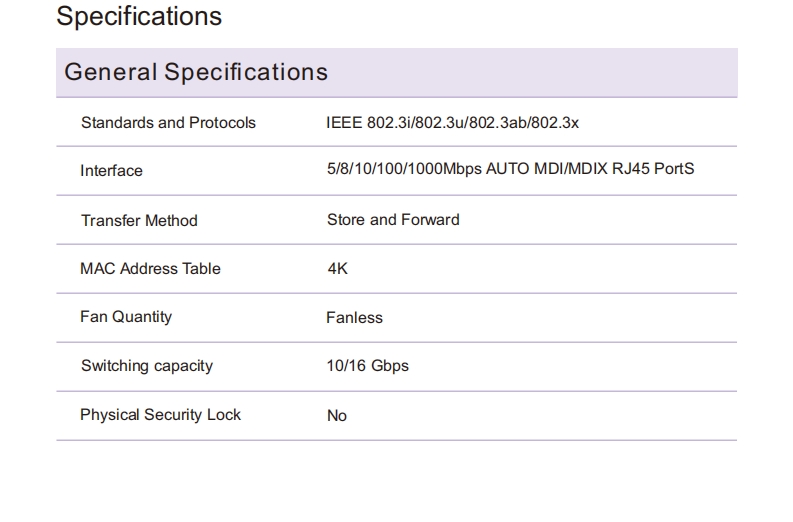The height and width of the screenshot is (522, 793).
Task: Click the Transfer Method label
Action: 139,221
